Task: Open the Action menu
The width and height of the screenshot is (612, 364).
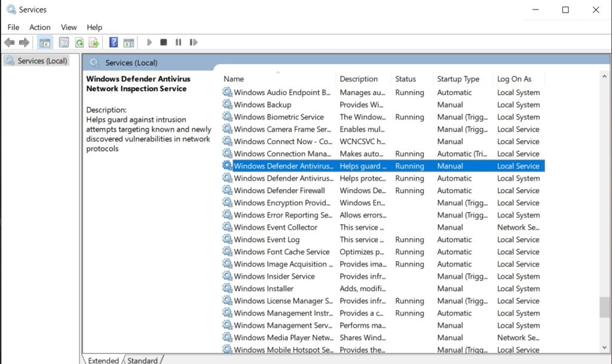Action: pyautogui.click(x=39, y=27)
